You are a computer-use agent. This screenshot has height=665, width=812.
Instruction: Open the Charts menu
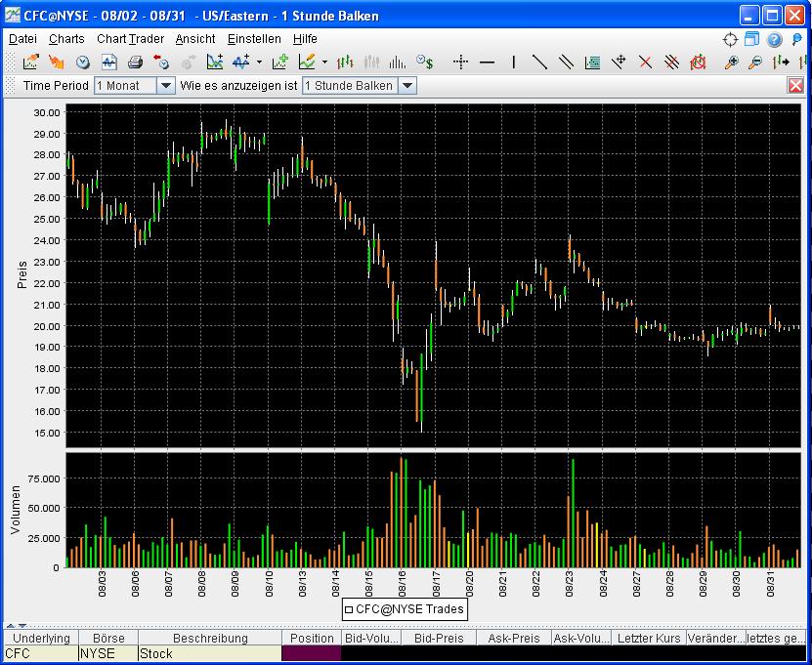coord(66,39)
